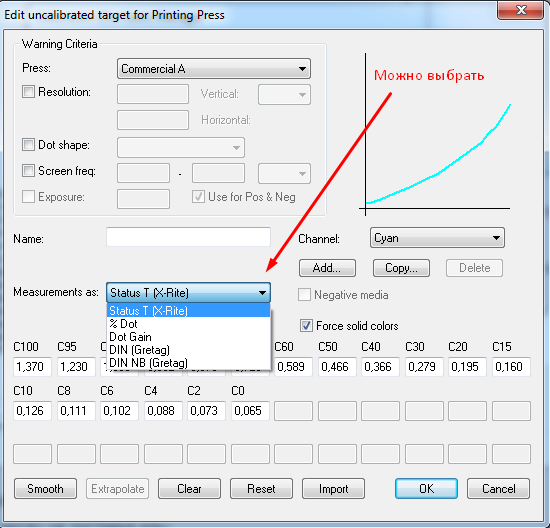
Task: Open the Screen freq units dropdown
Action: [x=284, y=173]
